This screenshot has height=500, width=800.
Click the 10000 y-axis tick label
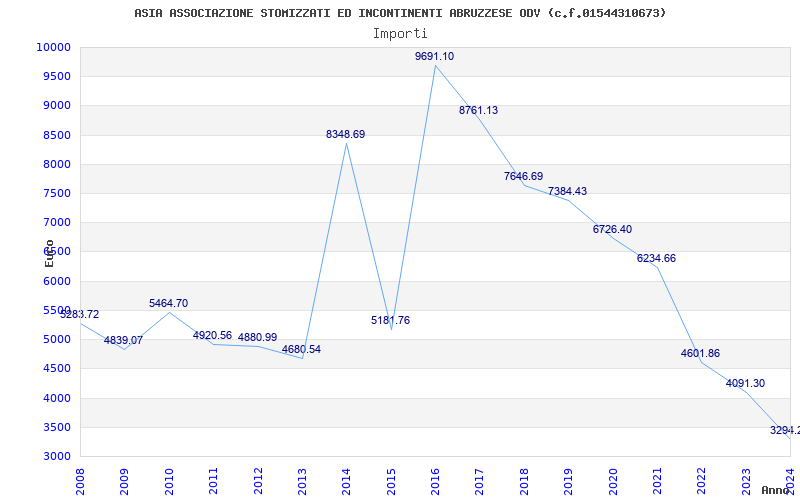coord(53,47)
